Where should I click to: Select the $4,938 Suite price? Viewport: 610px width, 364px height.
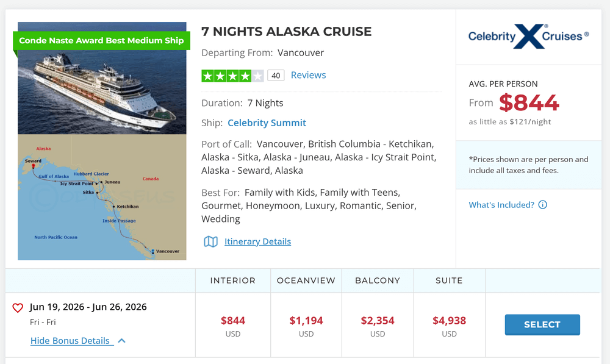450,321
